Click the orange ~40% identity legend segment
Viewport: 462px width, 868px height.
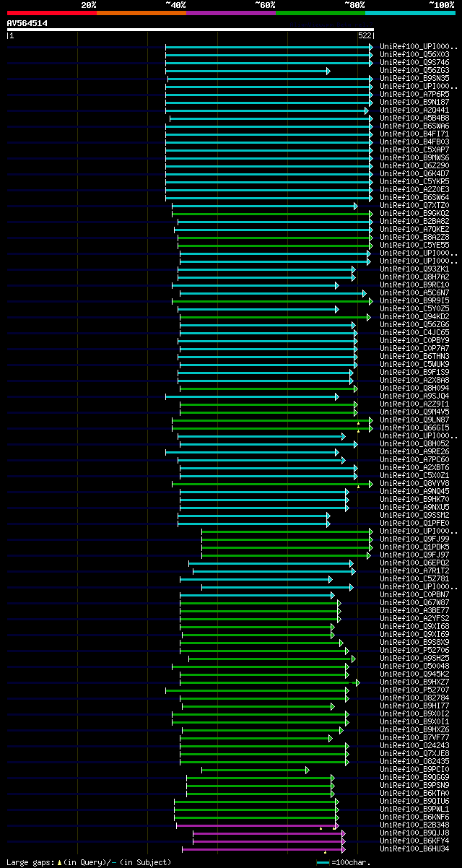[x=141, y=12]
